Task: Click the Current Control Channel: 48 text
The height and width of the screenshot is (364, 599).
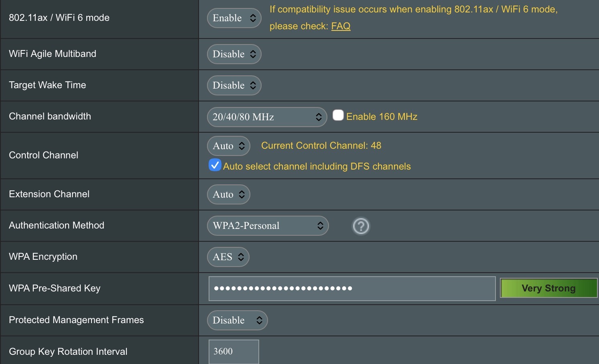Action: tap(321, 146)
